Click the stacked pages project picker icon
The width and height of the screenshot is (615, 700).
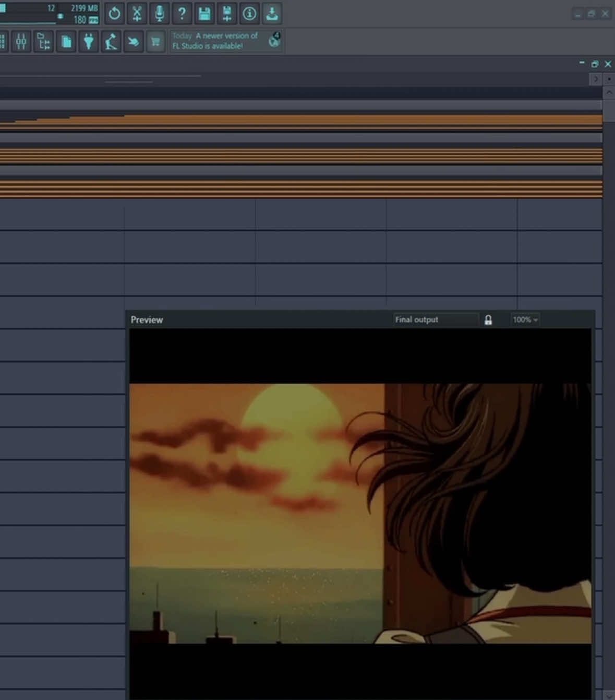point(66,41)
